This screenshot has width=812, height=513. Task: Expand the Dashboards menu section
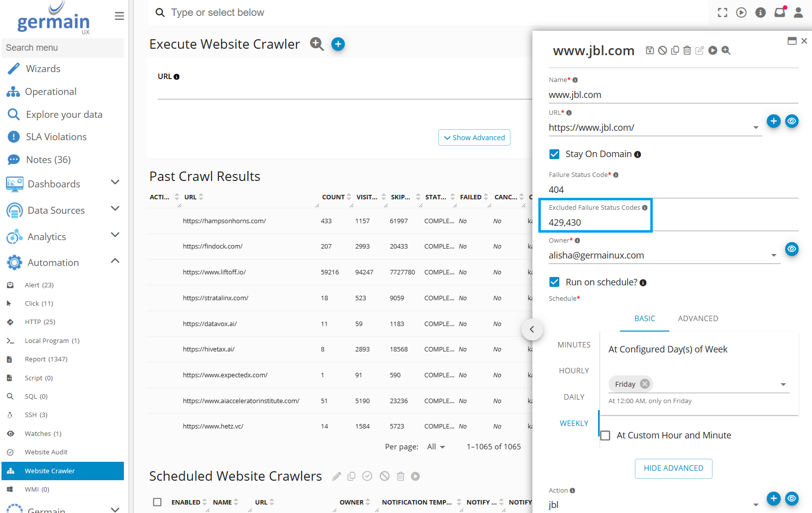point(115,182)
